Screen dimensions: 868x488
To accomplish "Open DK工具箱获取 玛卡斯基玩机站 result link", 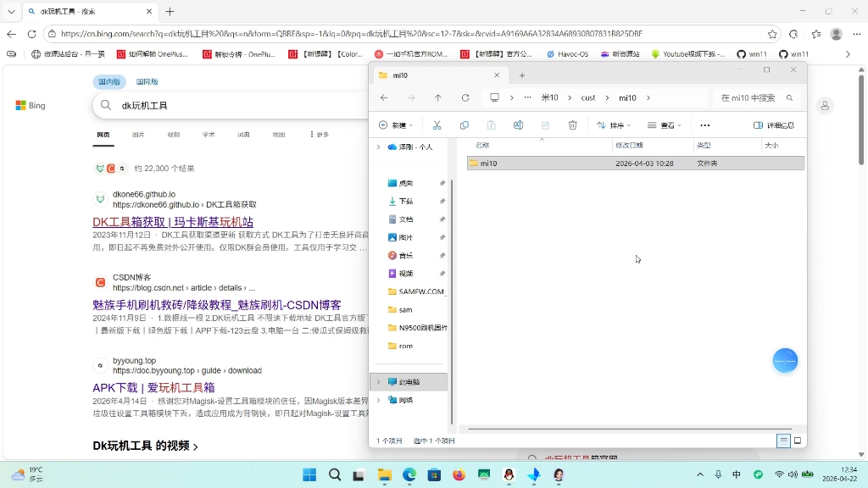I will pos(173,222).
